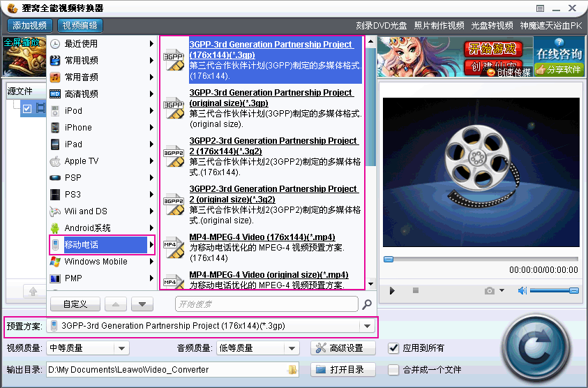
Task: Select MP4-MPEG-4 Video (176x144) profile link
Action: click(x=262, y=237)
